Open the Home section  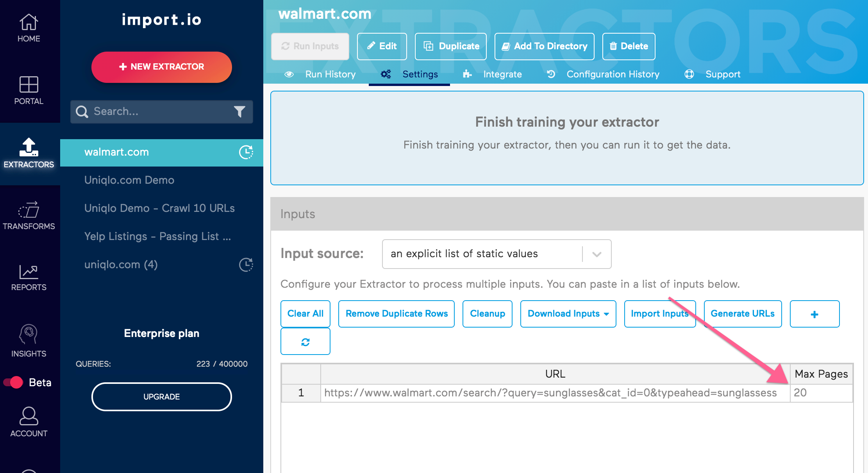point(29,27)
